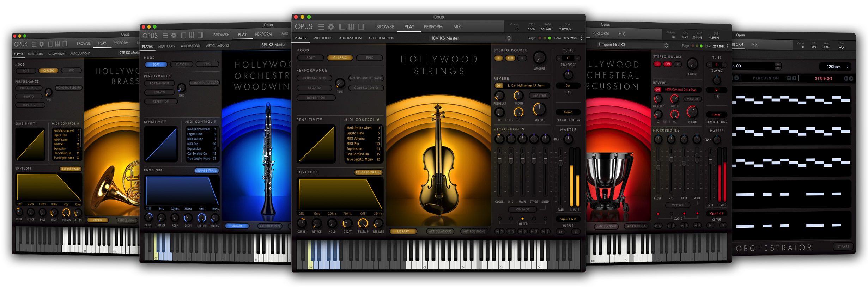Toggle Reverb ON switch in Hollywood Strings window

pyautogui.click(x=499, y=86)
